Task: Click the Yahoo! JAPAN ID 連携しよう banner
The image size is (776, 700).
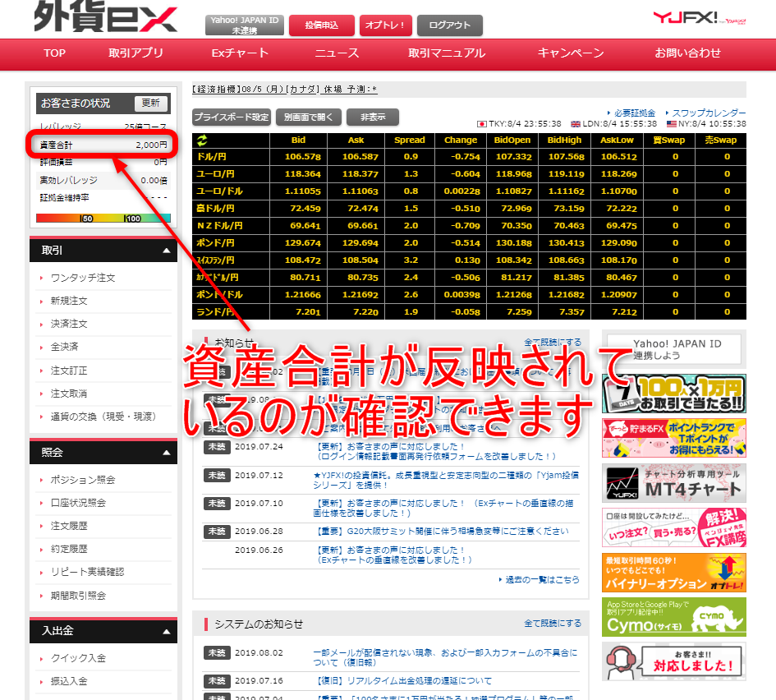Action: coord(673,349)
